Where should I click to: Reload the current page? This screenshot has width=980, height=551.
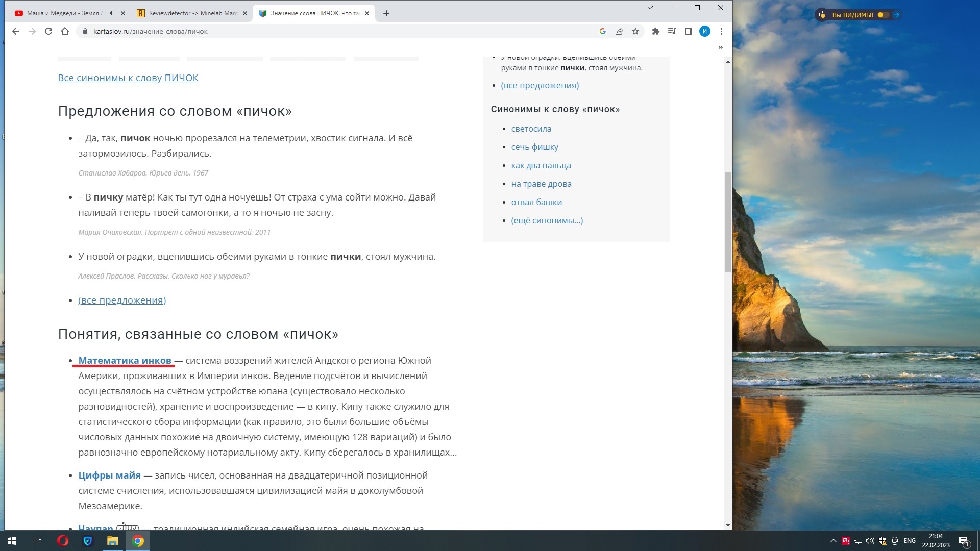pos(48,31)
